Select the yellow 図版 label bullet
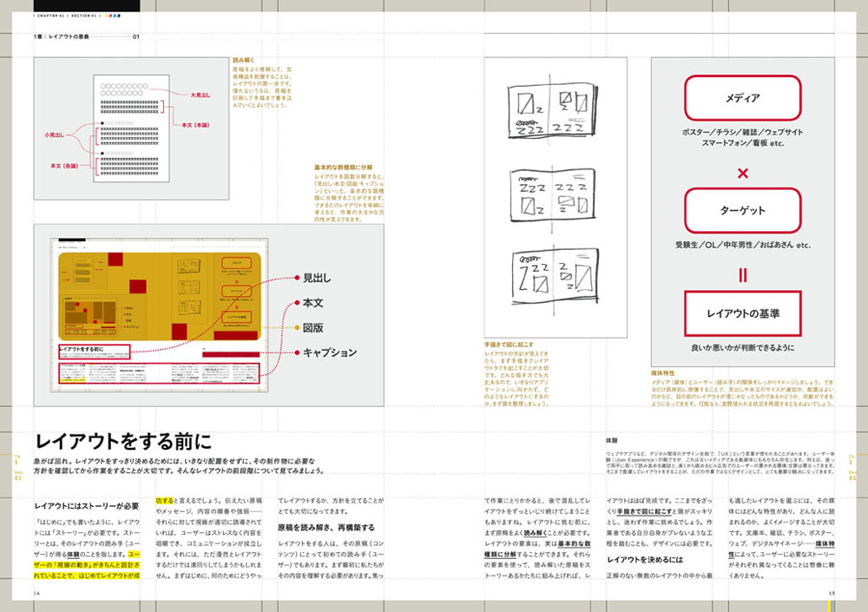The image size is (868, 612). (x=297, y=328)
